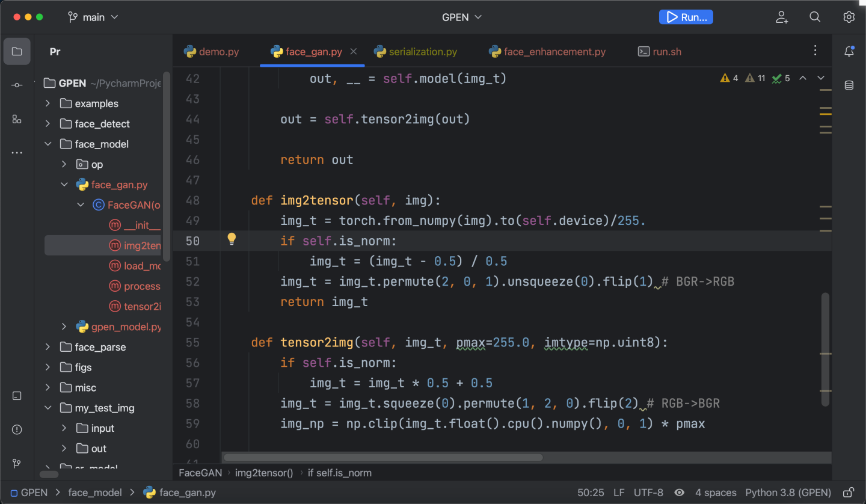This screenshot has height=504, width=866.
Task: Open the Project tool window icon
Action: (x=17, y=51)
